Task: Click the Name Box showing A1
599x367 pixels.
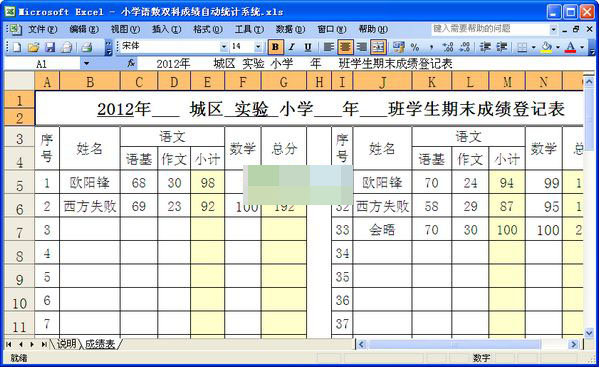Action: coord(42,64)
